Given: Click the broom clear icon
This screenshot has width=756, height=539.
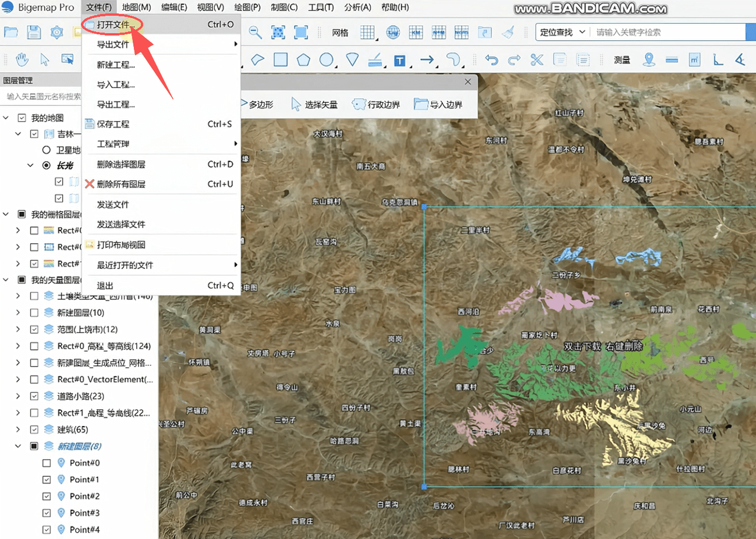Looking at the screenshot, I should (508, 33).
